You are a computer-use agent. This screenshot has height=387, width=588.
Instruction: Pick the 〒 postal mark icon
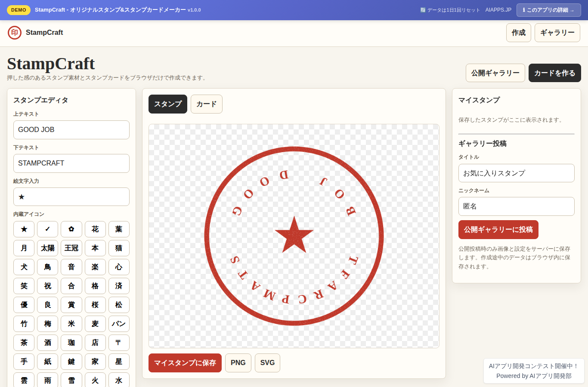coord(119,343)
